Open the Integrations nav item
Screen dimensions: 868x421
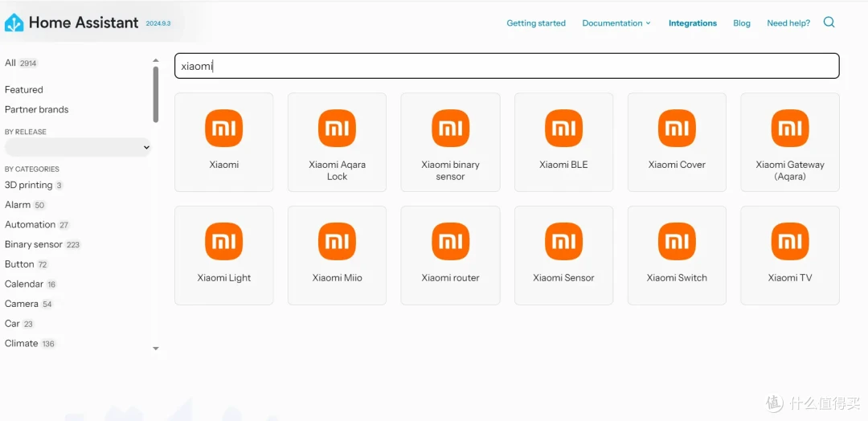(693, 23)
